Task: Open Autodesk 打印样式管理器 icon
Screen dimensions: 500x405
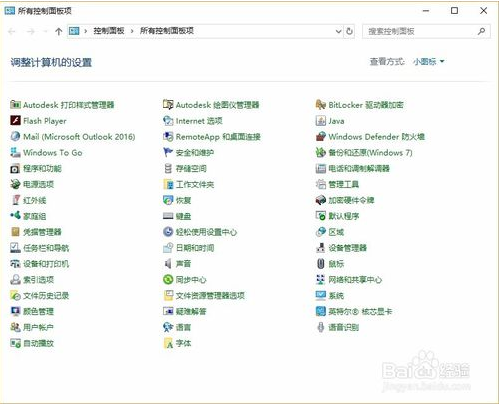Action: point(15,105)
